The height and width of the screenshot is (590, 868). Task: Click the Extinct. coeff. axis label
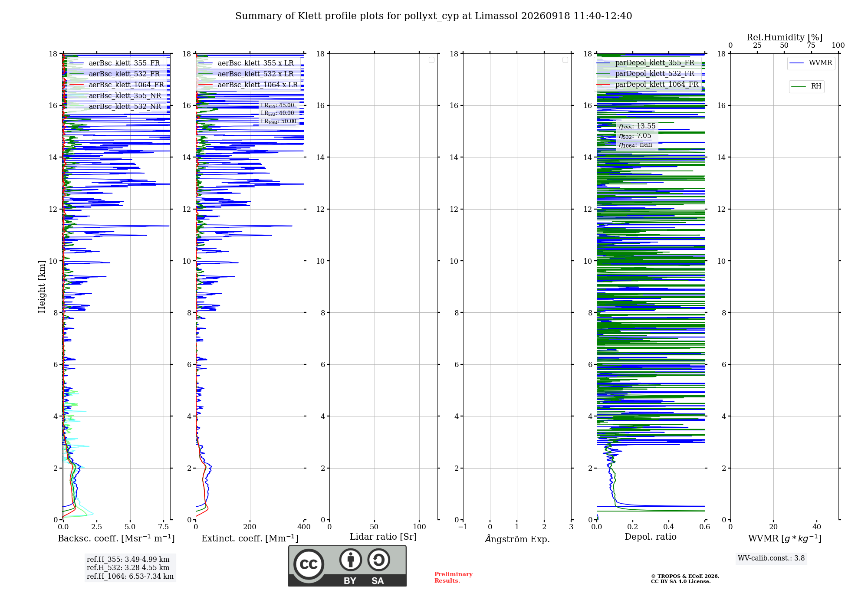click(250, 538)
